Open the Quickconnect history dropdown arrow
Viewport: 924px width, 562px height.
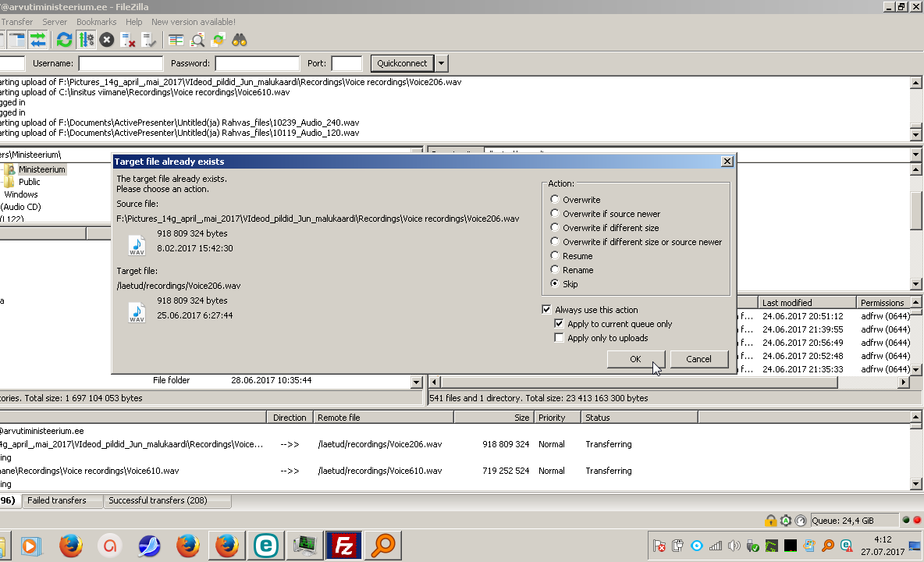point(442,63)
